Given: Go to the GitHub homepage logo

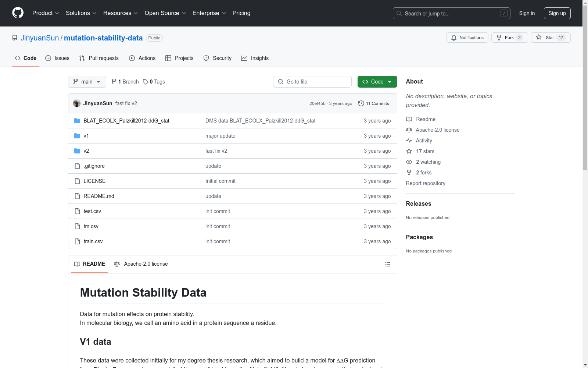Looking at the screenshot, I should pyautogui.click(x=18, y=13).
